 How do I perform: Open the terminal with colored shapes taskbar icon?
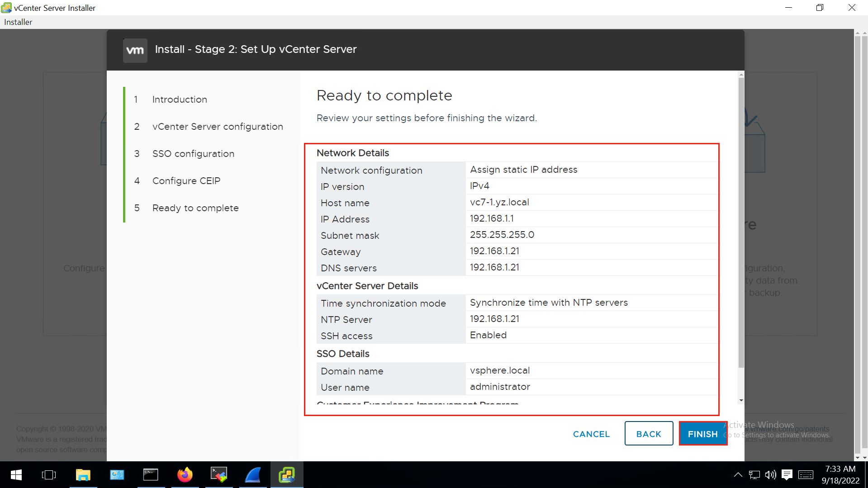click(219, 475)
